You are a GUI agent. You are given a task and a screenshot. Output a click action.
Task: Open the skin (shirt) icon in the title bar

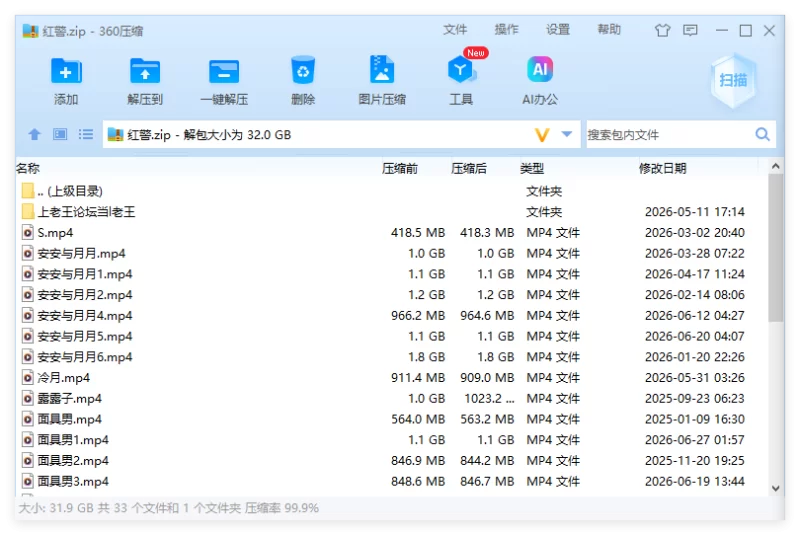coord(662,31)
